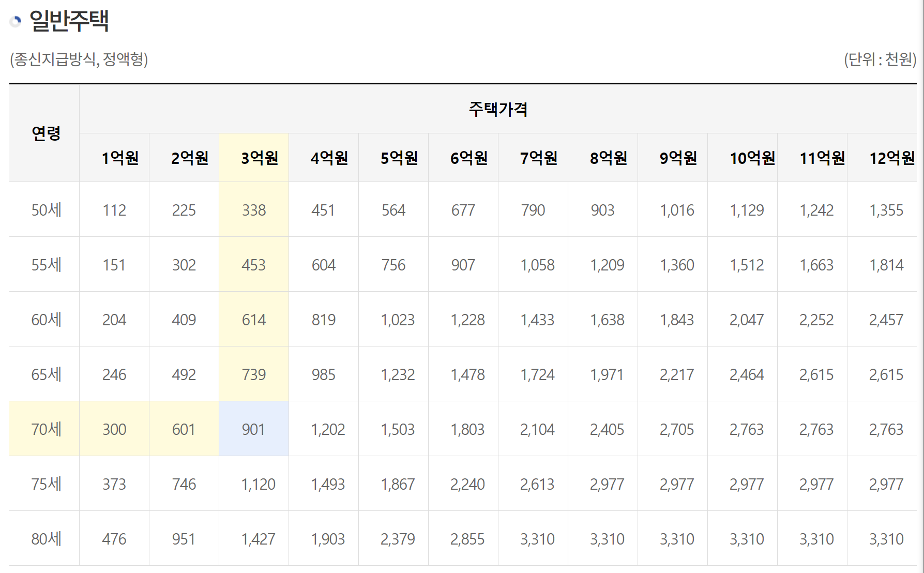
Task: Select the 10억원 column header
Action: (x=743, y=158)
